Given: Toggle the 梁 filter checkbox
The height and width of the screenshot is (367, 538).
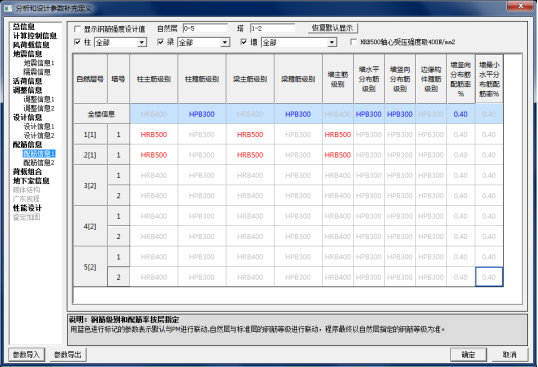Looking at the screenshot, I should point(161,42).
